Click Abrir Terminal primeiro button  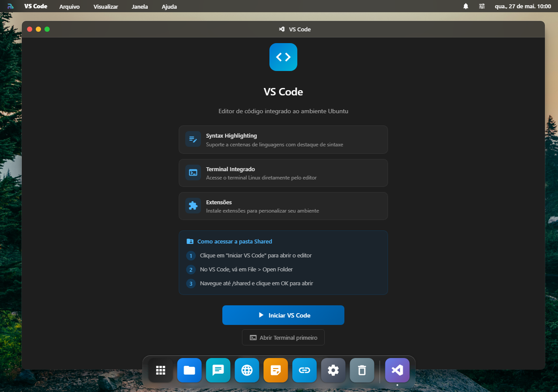[283, 338]
